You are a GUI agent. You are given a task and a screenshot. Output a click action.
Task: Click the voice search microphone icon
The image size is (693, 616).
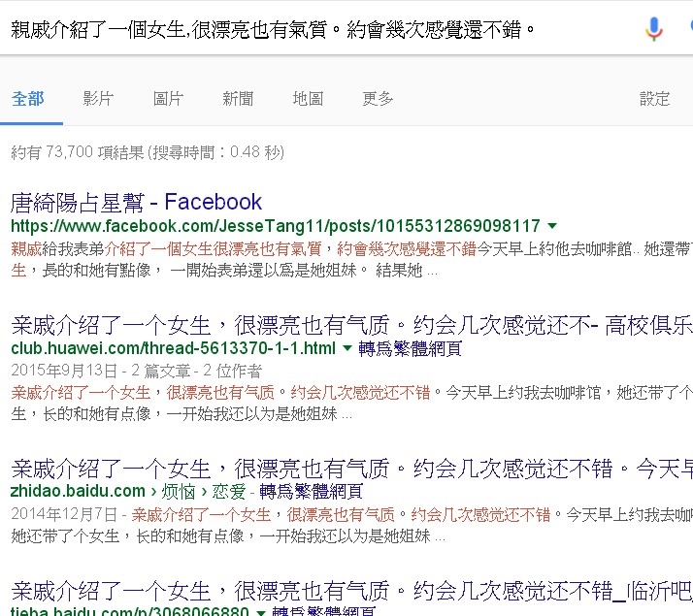tap(653, 29)
